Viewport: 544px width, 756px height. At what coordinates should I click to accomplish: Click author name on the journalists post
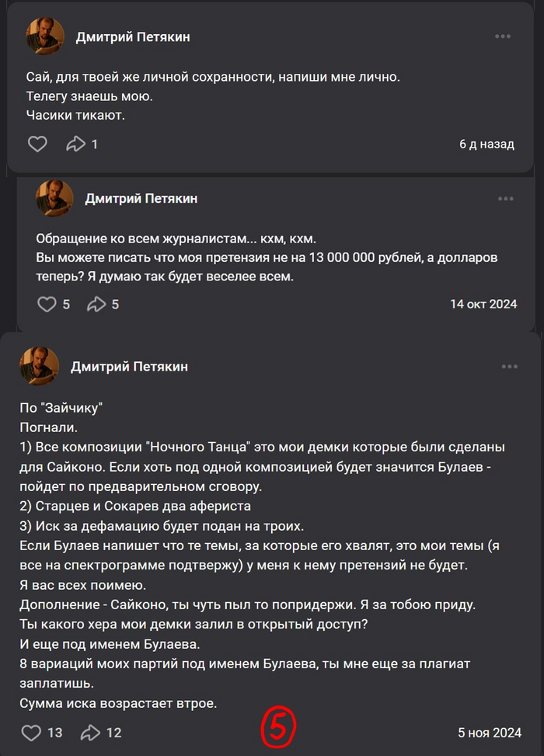pos(141,199)
